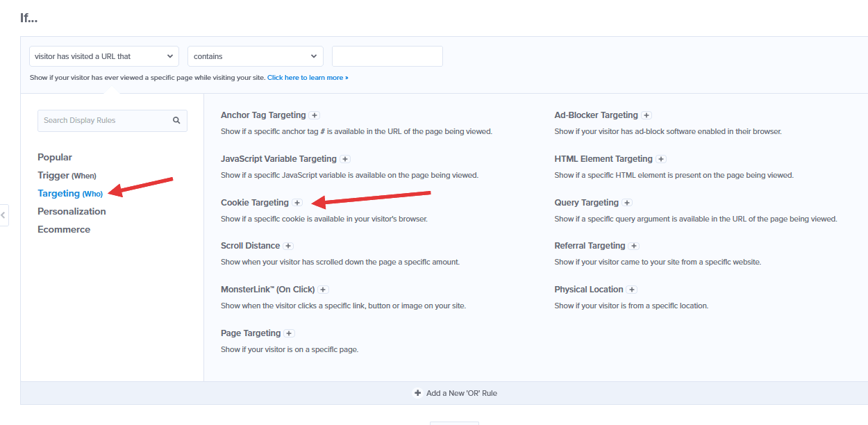Open the 'Click here to learn more' link

308,77
